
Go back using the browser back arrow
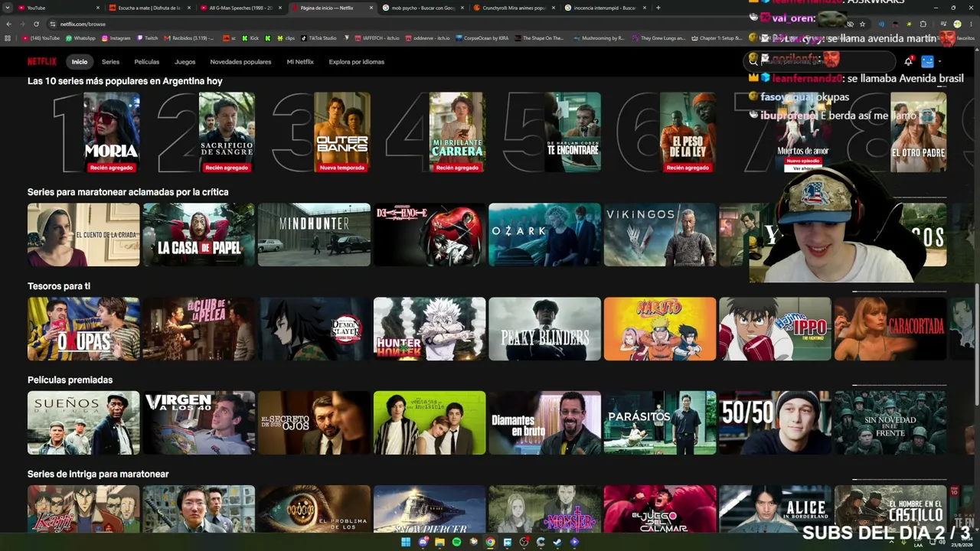click(8, 24)
